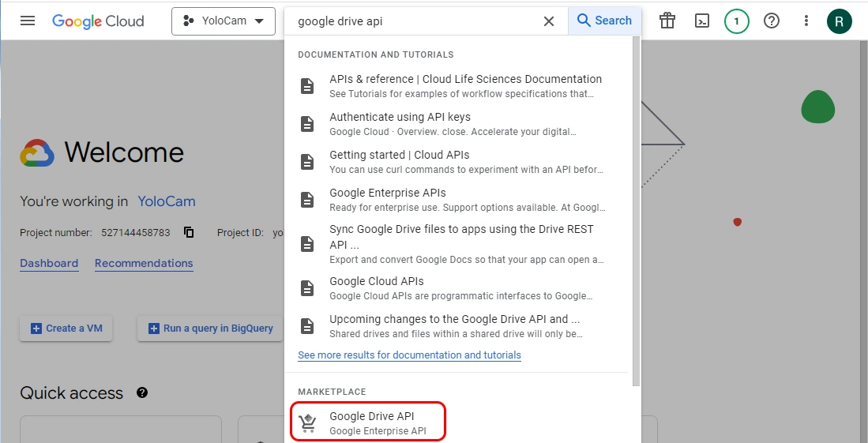Clear the search box text
Viewport: 868px width, 443px height.
click(x=549, y=21)
